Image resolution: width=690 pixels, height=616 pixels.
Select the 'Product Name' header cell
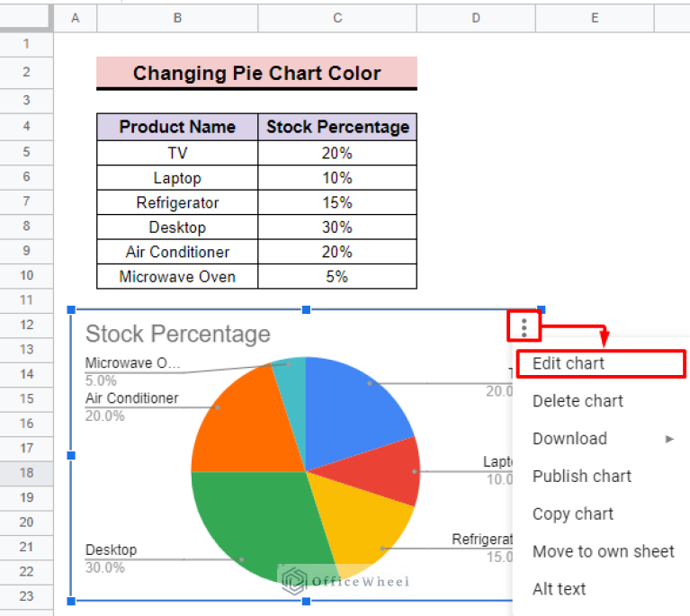click(x=177, y=127)
